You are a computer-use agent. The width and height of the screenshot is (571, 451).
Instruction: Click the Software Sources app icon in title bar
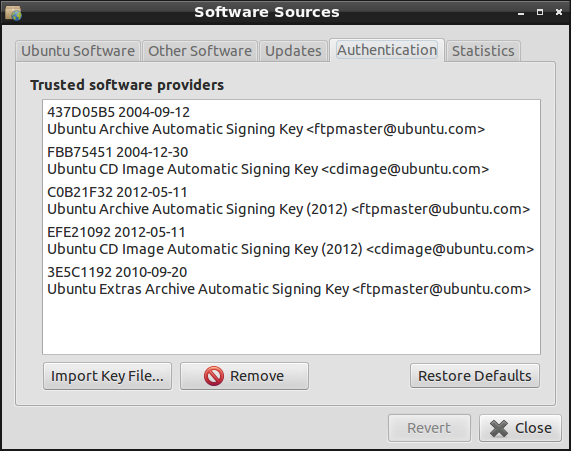point(13,13)
